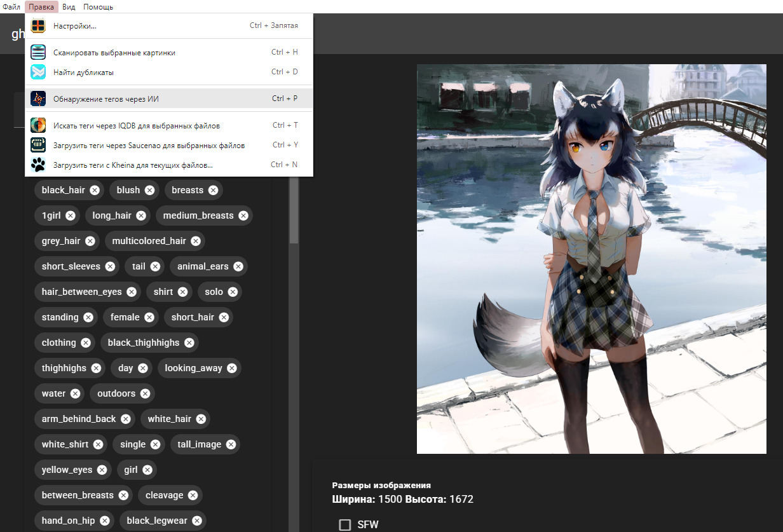Click the outdoors tag chip
The height and width of the screenshot is (532, 783).
coord(122,393)
